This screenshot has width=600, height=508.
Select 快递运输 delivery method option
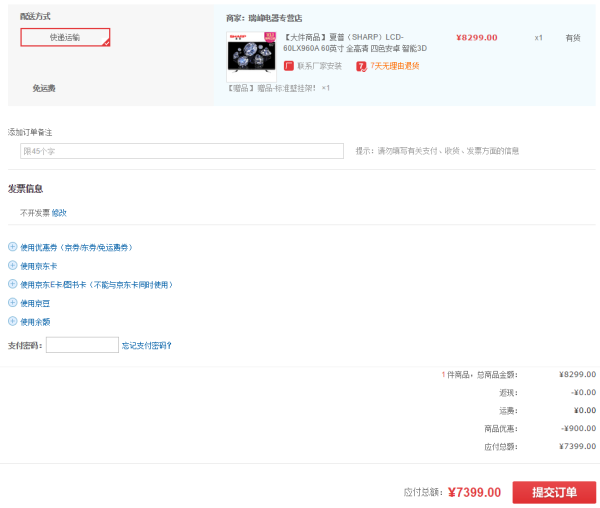click(x=65, y=37)
